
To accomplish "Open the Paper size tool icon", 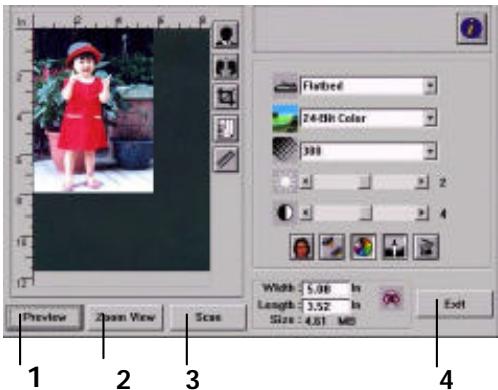I will [x=226, y=128].
